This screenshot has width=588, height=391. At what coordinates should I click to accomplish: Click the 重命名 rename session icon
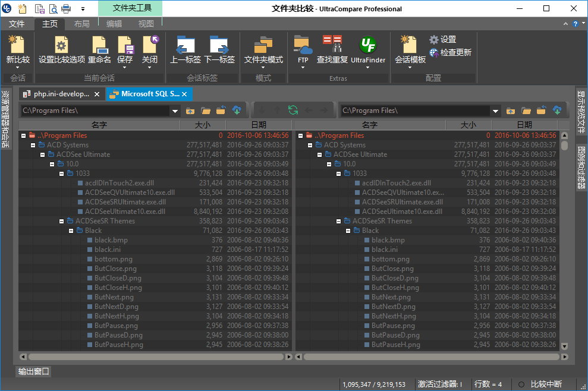pos(99,51)
